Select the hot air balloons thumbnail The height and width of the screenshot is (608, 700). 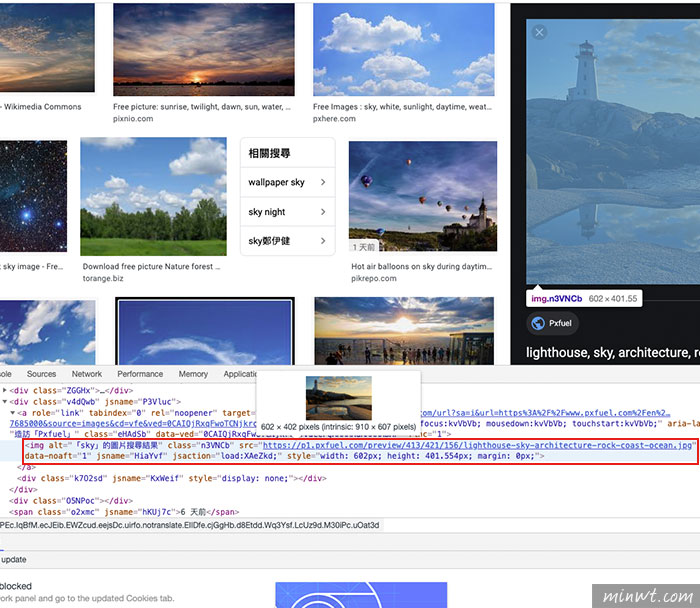tap(423, 196)
